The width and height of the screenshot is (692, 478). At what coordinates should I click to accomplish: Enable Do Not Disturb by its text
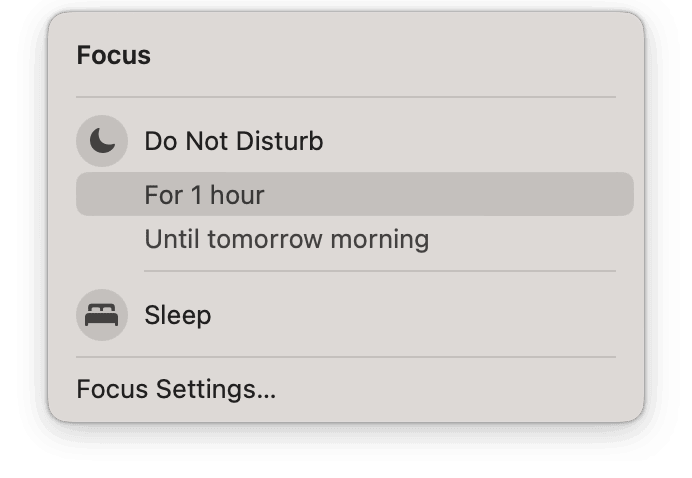[233, 142]
